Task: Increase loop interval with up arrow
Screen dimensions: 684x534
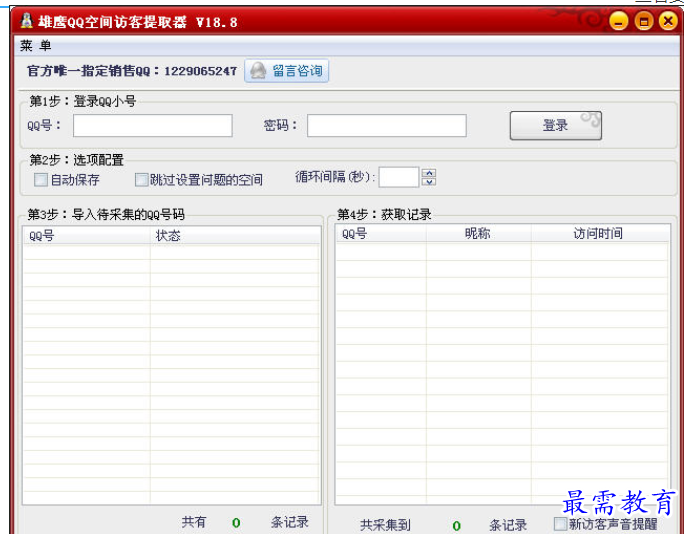Action: 429,173
